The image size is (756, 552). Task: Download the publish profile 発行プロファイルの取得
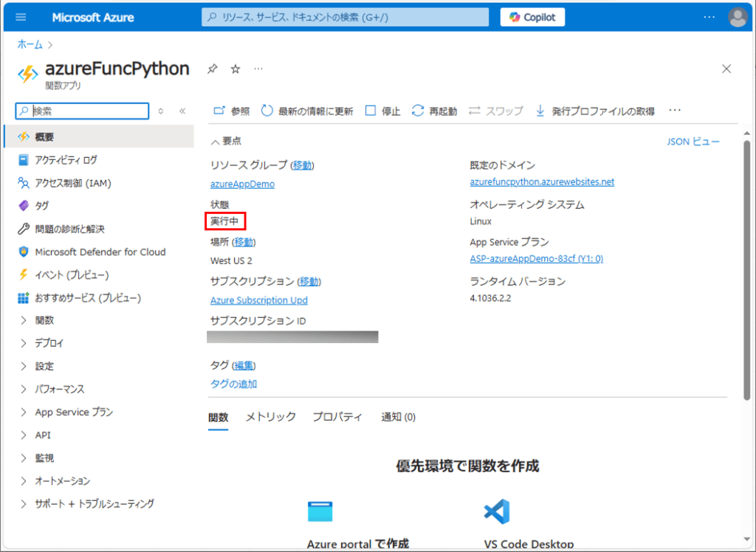602,110
